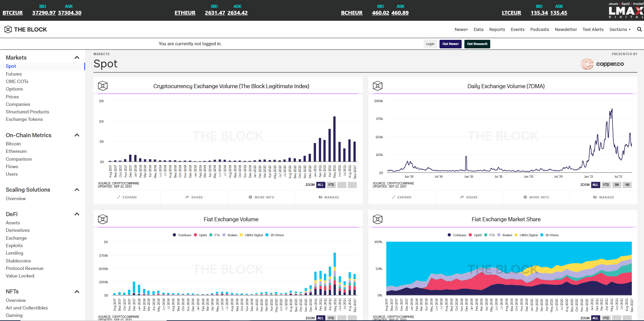The image size is (644, 321).
Task: Click cube icon beside Fiat Exchange Volume title
Action: (x=103, y=219)
